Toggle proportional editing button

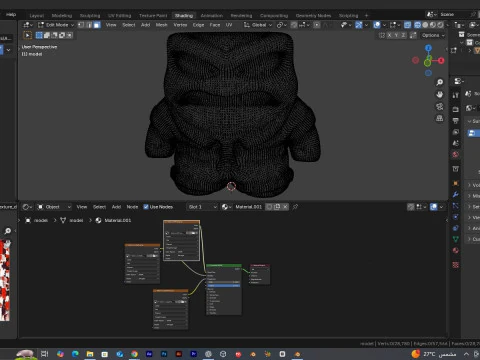click(x=317, y=25)
